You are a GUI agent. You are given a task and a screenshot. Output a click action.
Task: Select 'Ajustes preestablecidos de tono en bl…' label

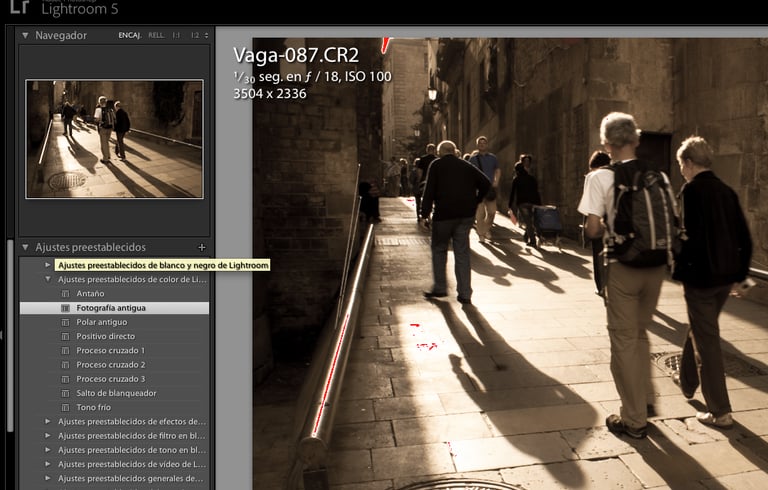[x=132, y=450]
